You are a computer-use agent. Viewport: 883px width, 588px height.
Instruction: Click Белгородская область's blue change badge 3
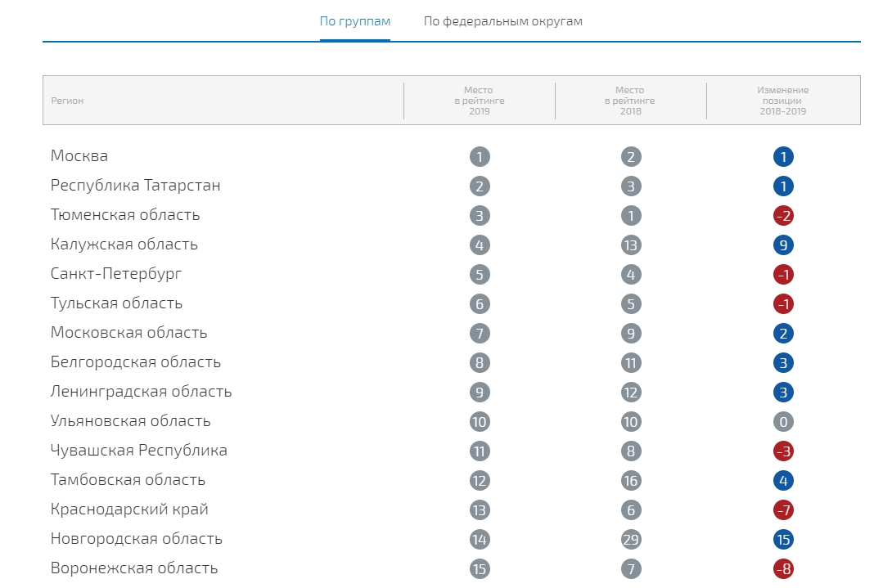[x=783, y=363]
